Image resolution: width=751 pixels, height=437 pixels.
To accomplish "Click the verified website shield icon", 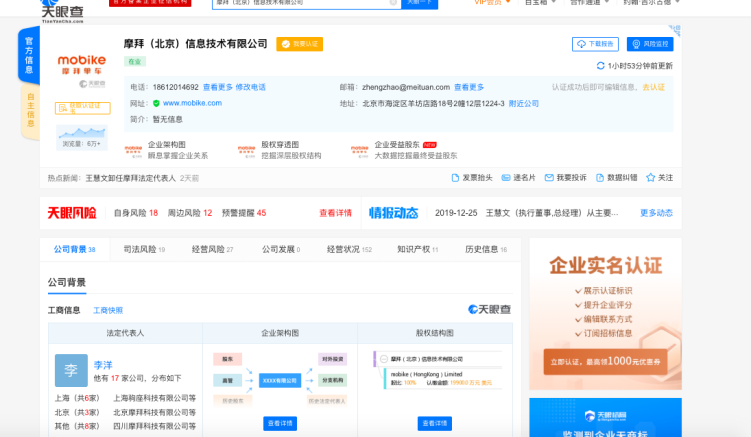I will [x=156, y=103].
